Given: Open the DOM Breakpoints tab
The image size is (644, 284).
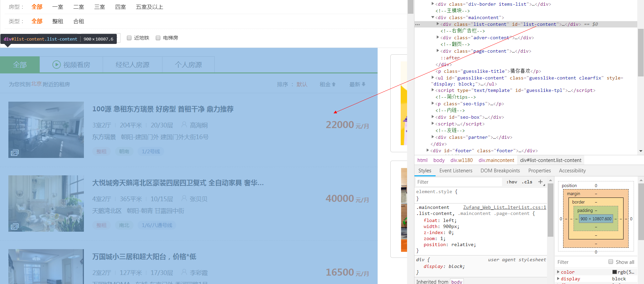Looking at the screenshot, I should pos(500,171).
